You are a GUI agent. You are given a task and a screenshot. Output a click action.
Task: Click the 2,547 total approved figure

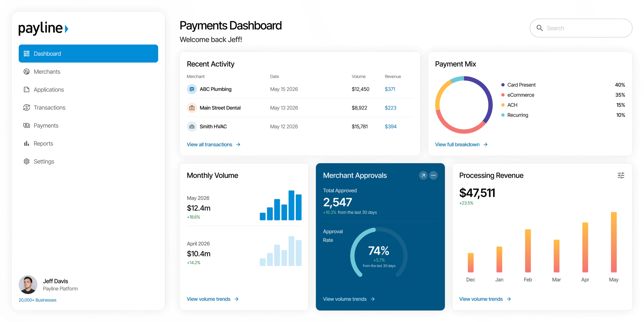pos(337,202)
